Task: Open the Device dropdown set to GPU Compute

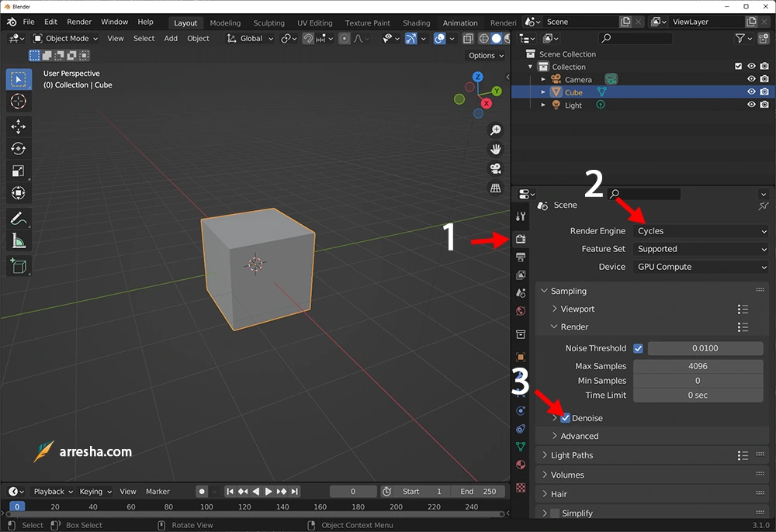Action: pyautogui.click(x=701, y=267)
